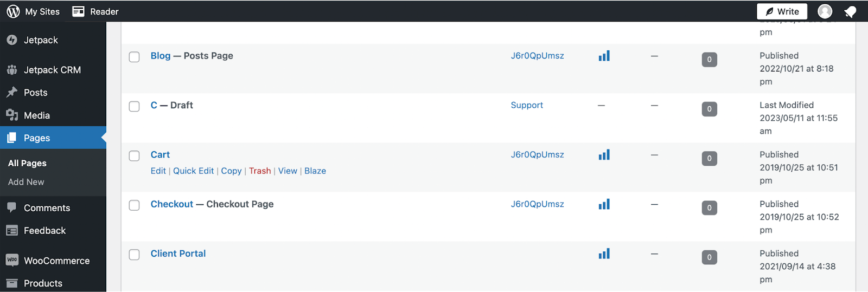The image size is (868, 292).
Task: Open the notifications bell icon
Action: [x=850, y=11]
